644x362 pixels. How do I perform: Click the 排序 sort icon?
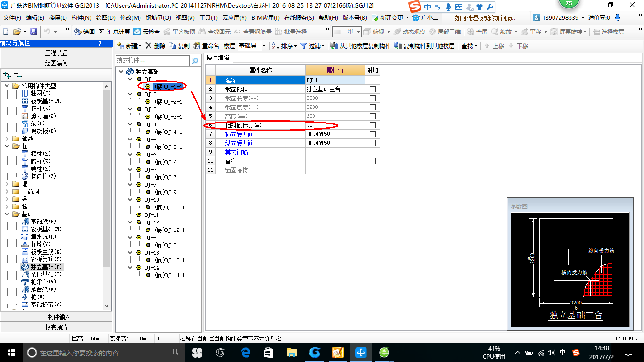[x=275, y=46]
